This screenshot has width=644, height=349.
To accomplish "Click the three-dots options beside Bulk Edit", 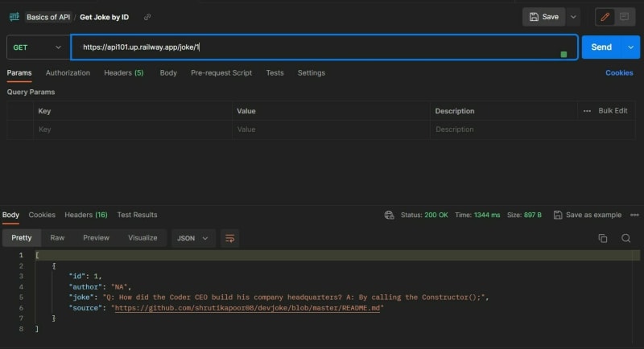I will [x=587, y=111].
